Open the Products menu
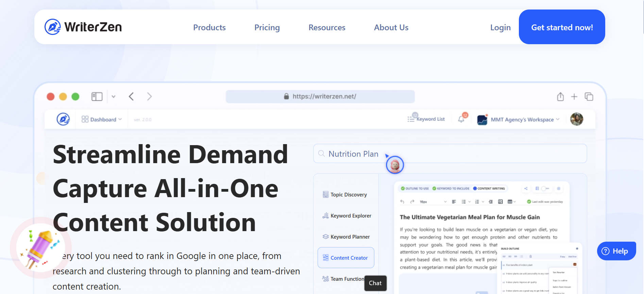 point(209,28)
